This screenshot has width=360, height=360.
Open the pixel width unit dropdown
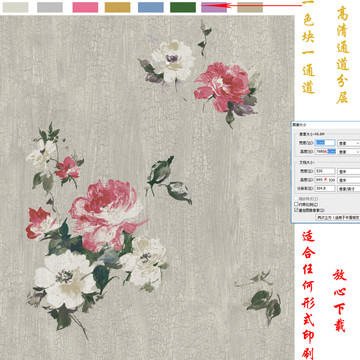349,143
